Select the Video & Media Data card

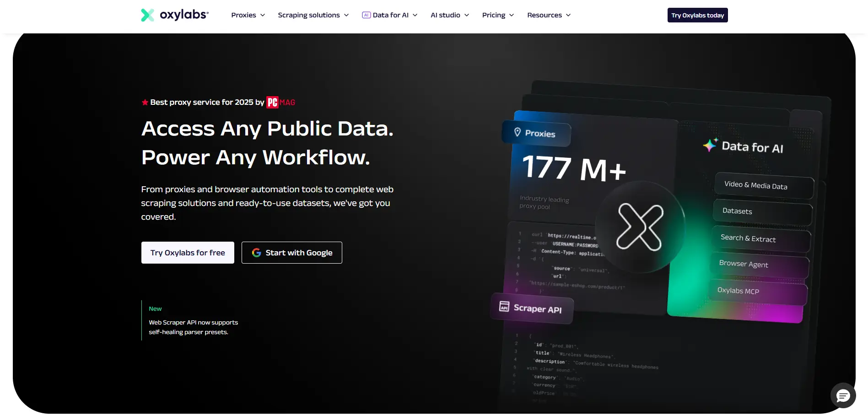(x=763, y=186)
